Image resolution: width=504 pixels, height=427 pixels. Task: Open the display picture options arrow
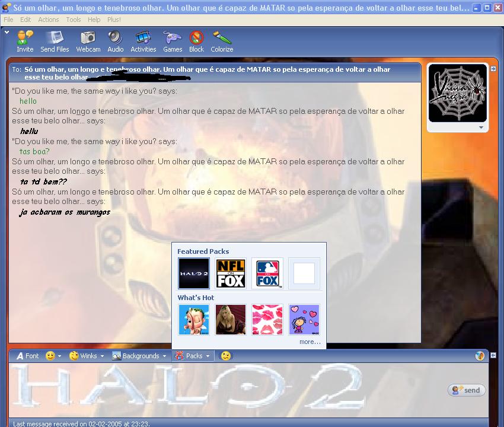coord(481,128)
